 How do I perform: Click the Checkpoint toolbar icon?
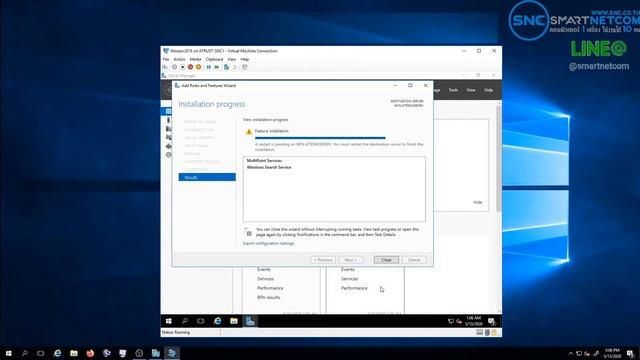[x=227, y=67]
